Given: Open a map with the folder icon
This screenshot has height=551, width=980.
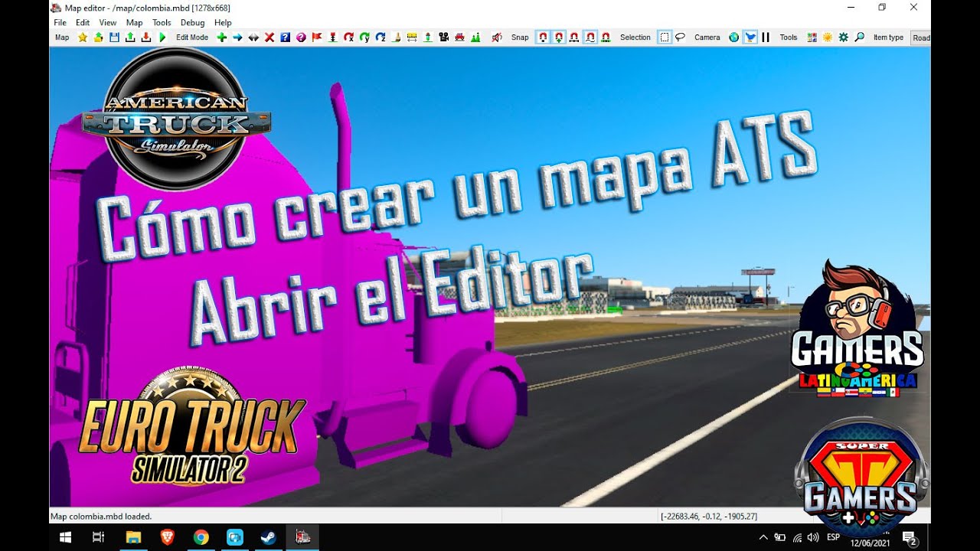Looking at the screenshot, I should 98,37.
